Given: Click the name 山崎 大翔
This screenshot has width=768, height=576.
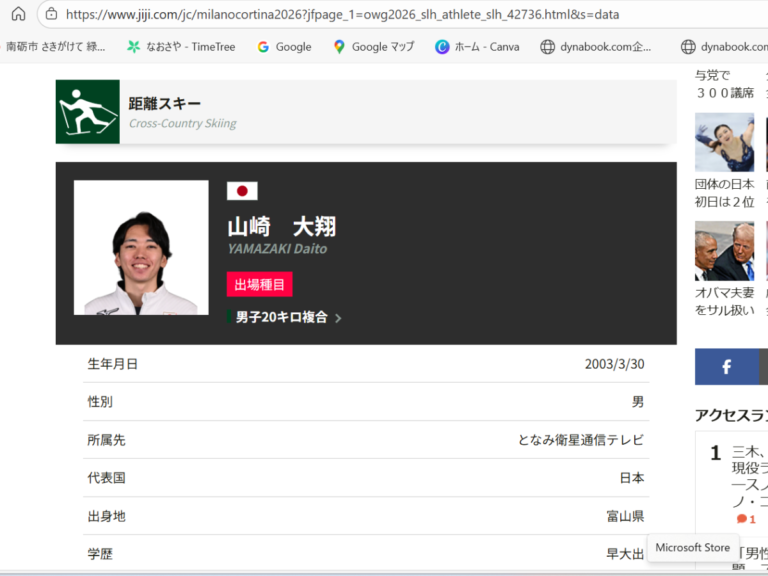Looking at the screenshot, I should click(282, 227).
